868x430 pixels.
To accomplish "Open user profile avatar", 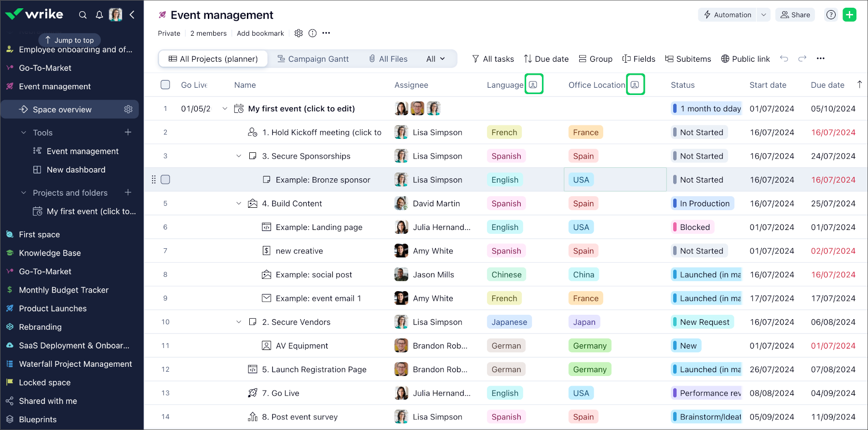I will click(x=116, y=15).
